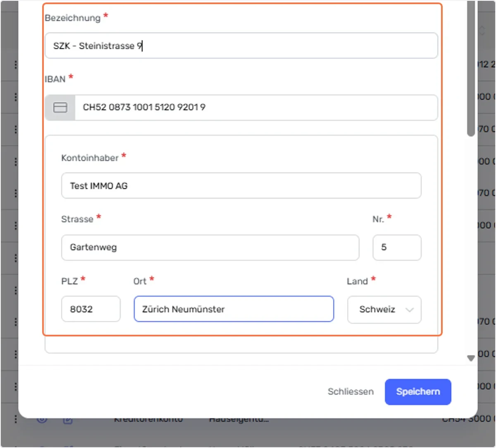Click the PLZ label text

(69, 281)
